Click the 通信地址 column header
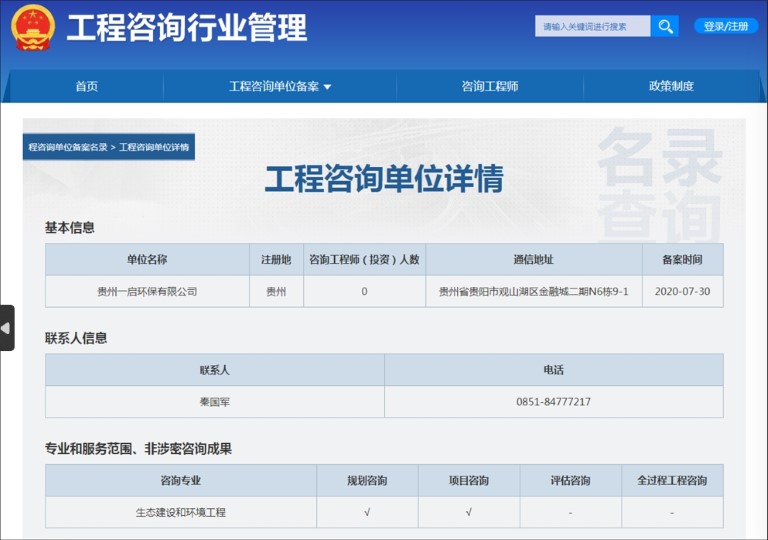 (533, 259)
